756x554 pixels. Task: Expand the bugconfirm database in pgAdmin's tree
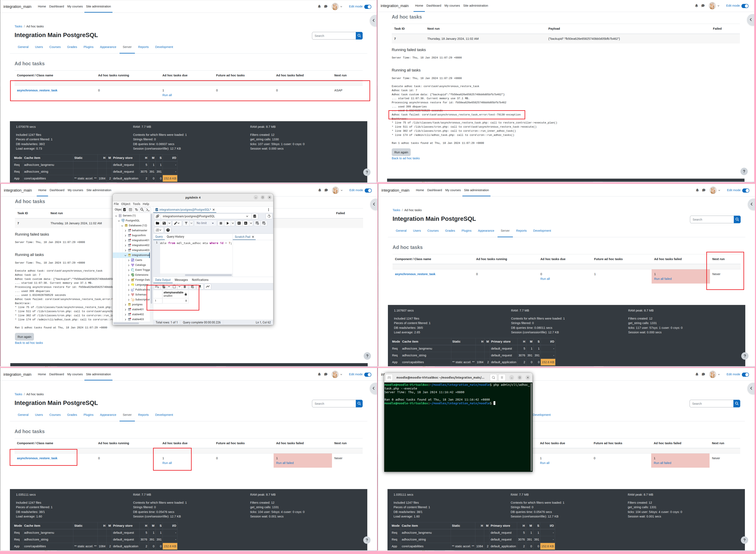[125, 235]
